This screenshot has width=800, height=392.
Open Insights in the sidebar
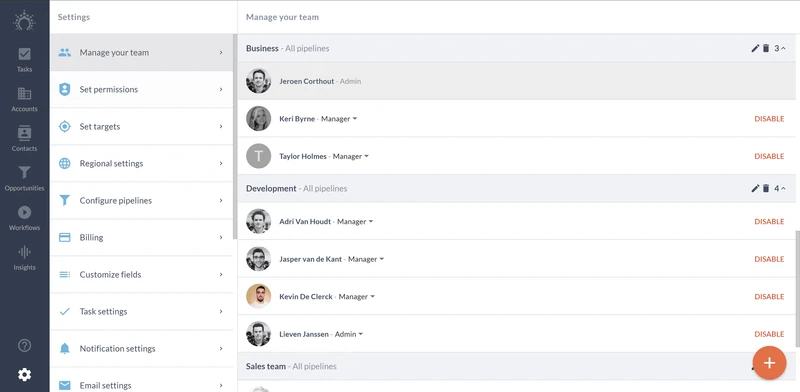point(24,258)
